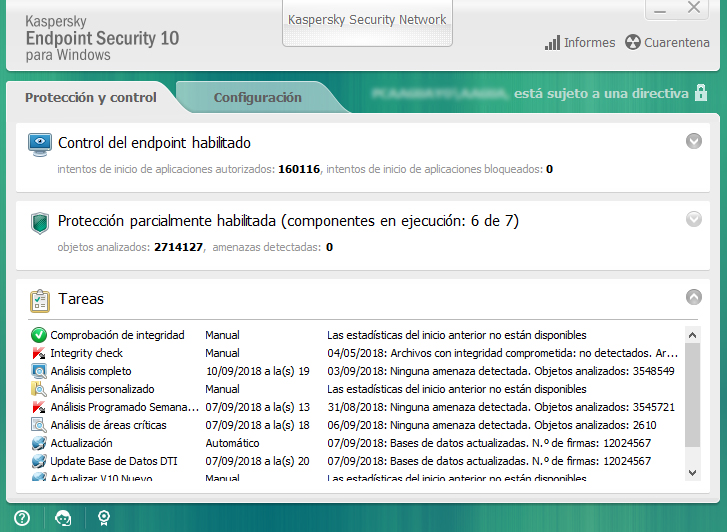Switch to the Protección y control tab
The width and height of the screenshot is (727, 532).
(x=91, y=97)
